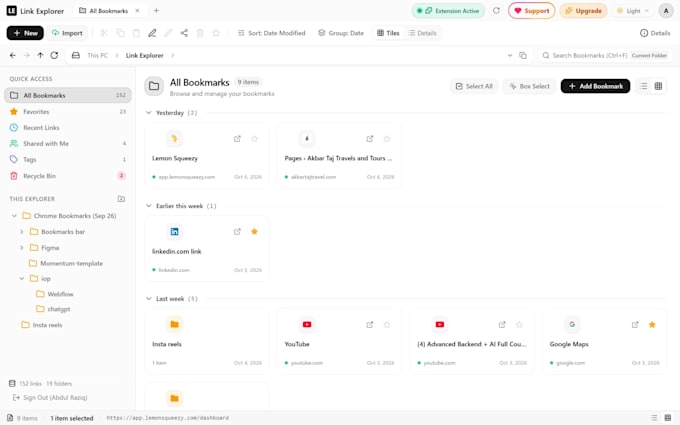Click the New button
This screenshot has height=425, width=680.
[25, 33]
